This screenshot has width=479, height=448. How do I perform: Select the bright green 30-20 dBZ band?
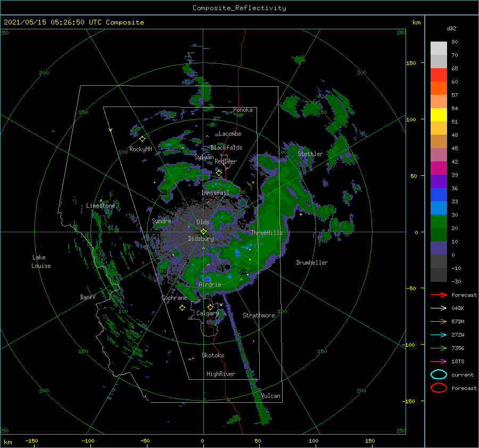439,221
